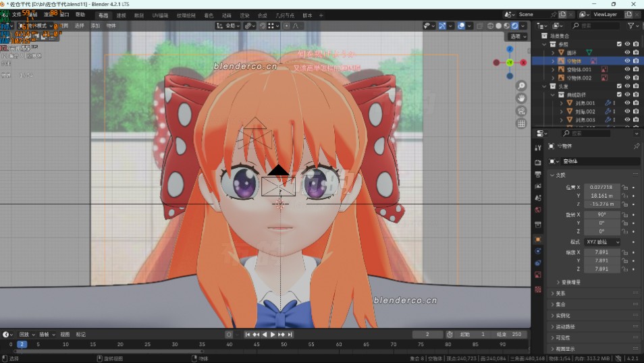Open the timeline 标记 menu
Image resolution: width=644 pixels, height=363 pixels.
80,335
